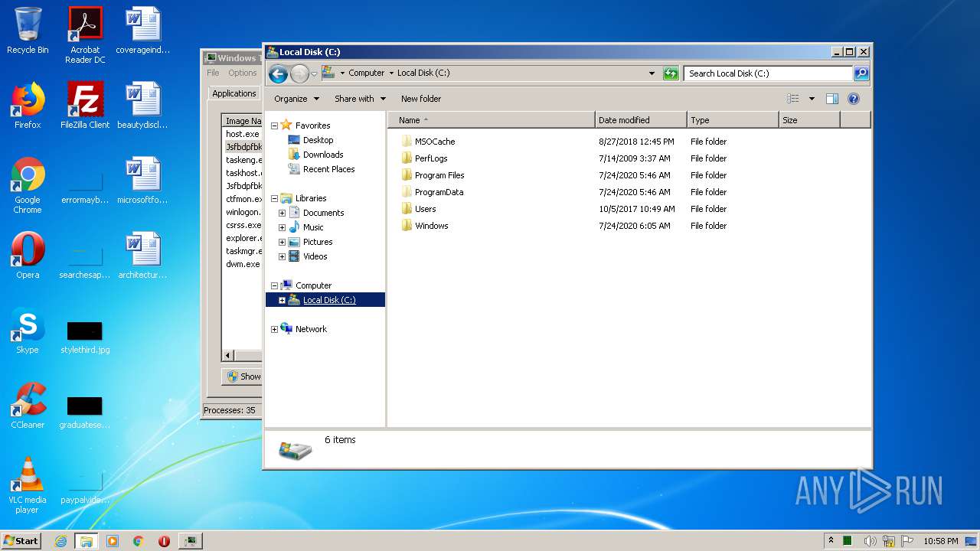The image size is (980, 551).
Task: Sort by Type column header
Action: point(733,120)
